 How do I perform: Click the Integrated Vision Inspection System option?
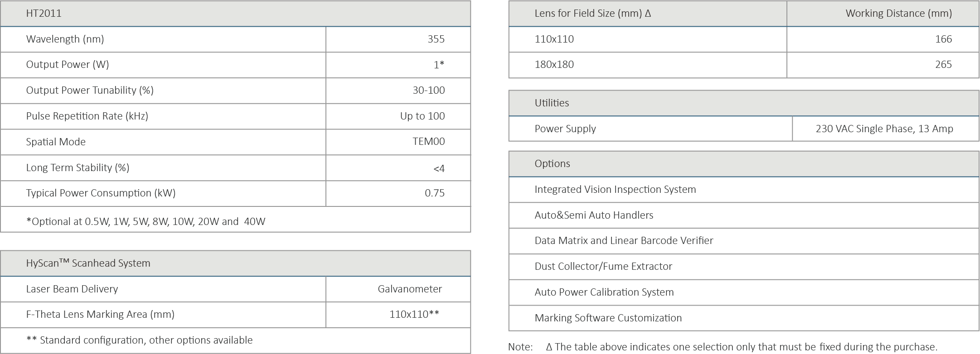[x=615, y=189]
